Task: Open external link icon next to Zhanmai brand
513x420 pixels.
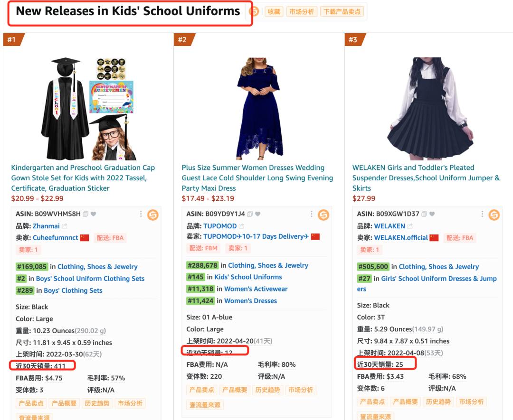Action: tap(65, 226)
